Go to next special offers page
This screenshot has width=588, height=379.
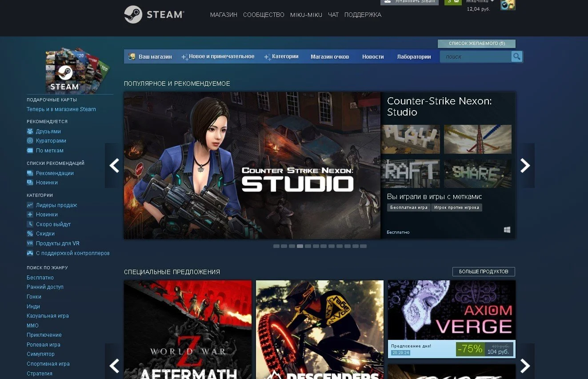[x=525, y=365]
